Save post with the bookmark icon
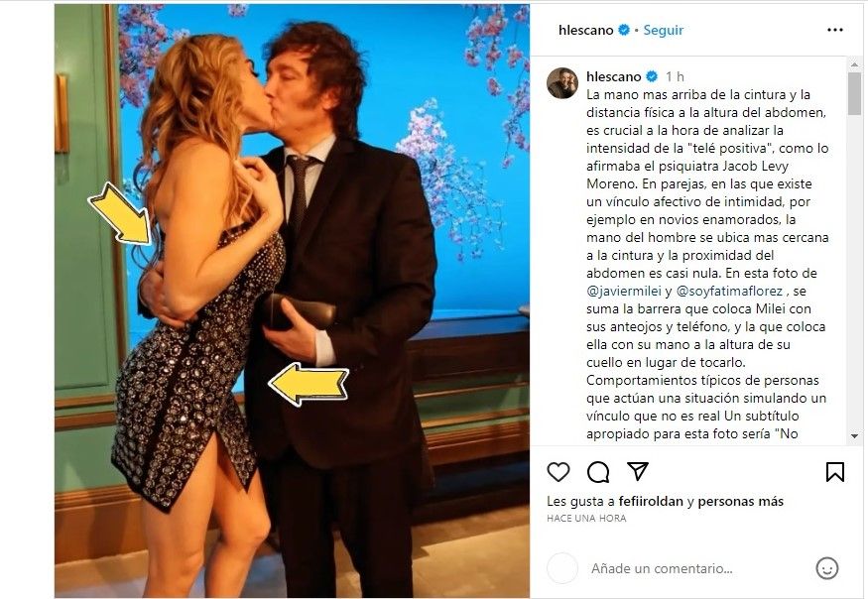The height and width of the screenshot is (599, 868). pos(835,472)
